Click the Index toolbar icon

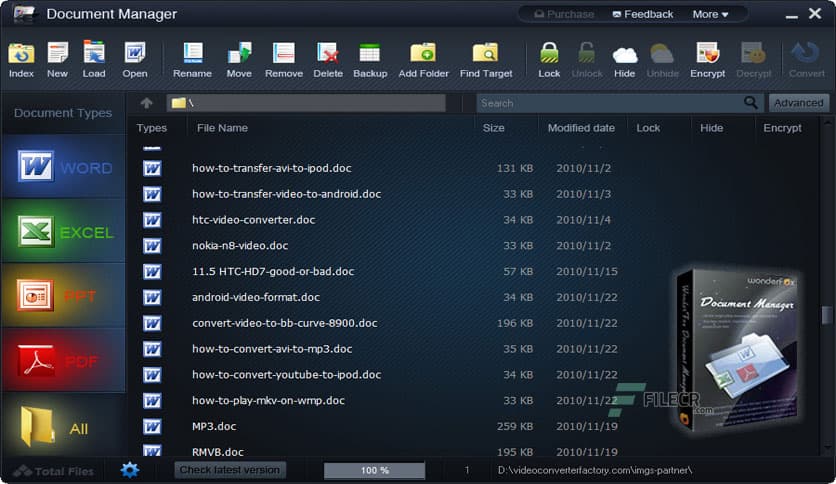tap(21, 53)
